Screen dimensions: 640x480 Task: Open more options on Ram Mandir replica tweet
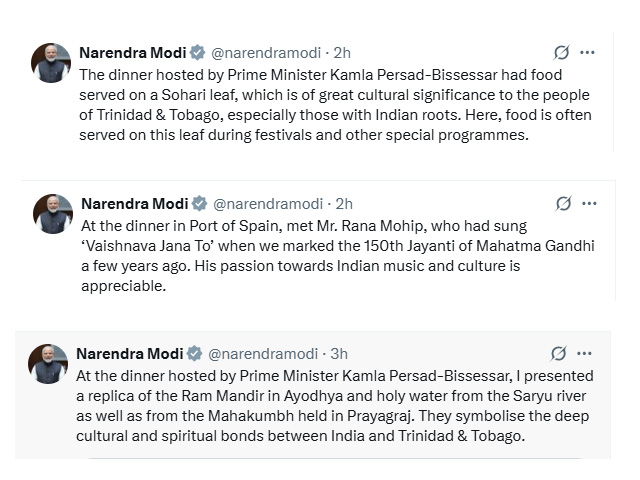(584, 354)
